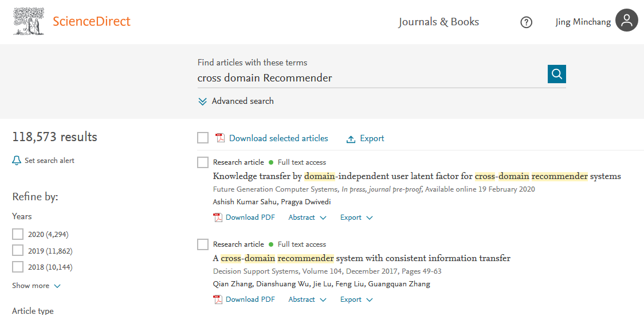Click the user profile avatar icon
Viewport: 644px width, 315px height.
pos(626,21)
